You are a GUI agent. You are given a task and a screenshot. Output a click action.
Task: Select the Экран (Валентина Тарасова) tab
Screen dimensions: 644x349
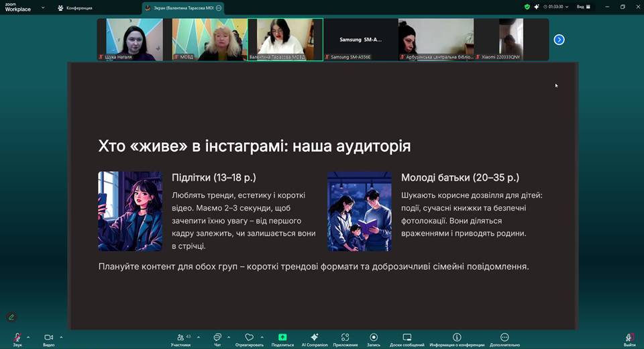182,8
